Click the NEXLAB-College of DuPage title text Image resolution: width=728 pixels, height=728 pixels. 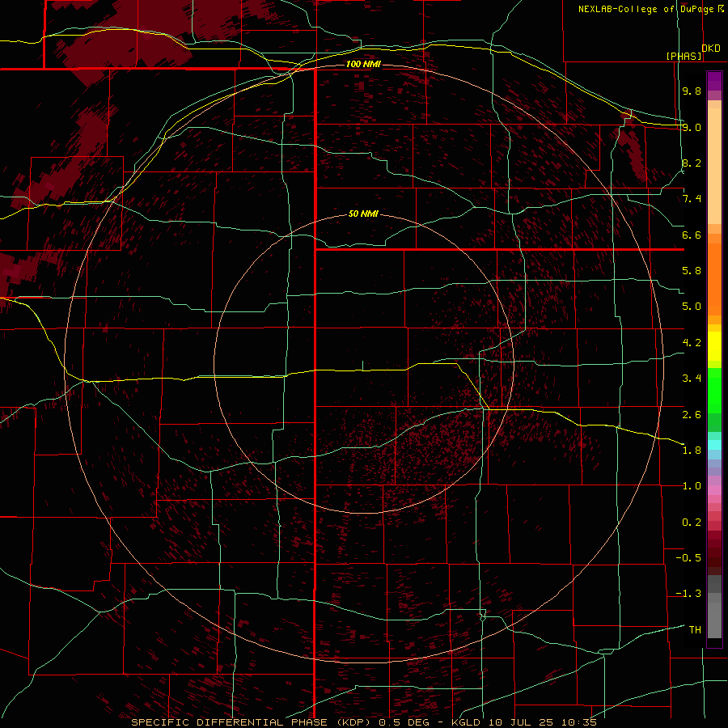tap(650, 9)
